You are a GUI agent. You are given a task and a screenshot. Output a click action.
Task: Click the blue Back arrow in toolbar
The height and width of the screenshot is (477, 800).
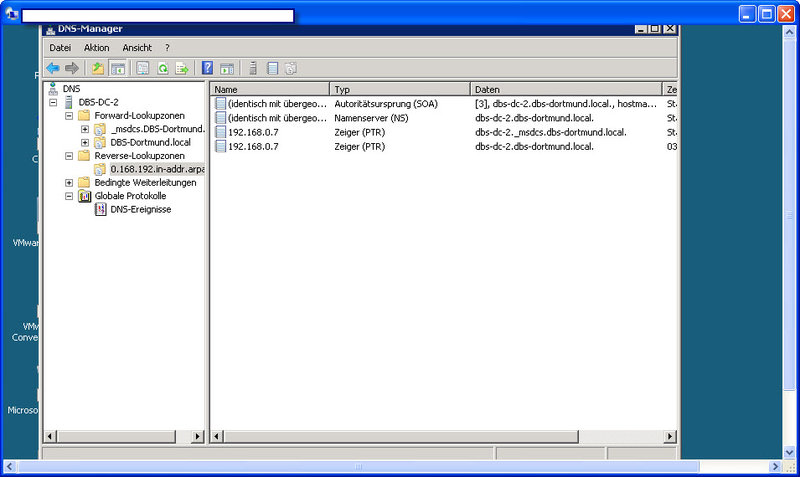tap(53, 68)
